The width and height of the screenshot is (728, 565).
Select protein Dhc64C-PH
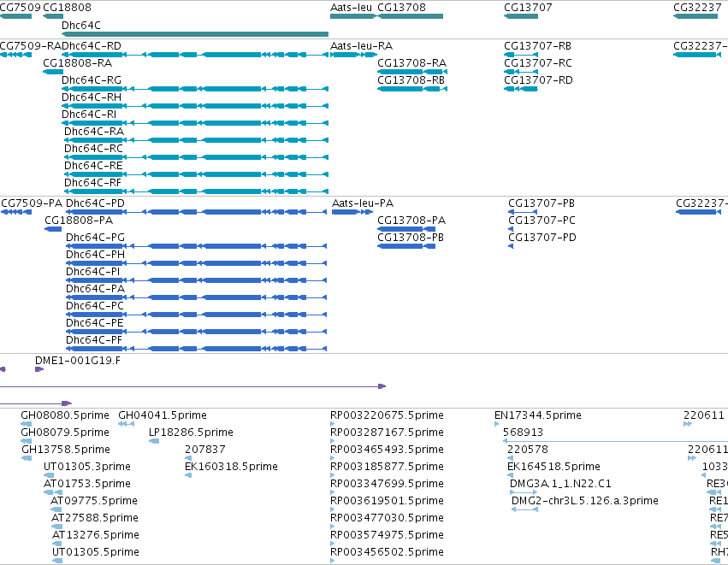[197, 263]
